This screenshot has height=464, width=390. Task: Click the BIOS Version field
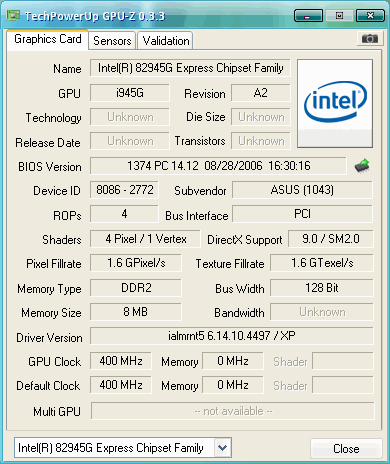tap(218, 166)
